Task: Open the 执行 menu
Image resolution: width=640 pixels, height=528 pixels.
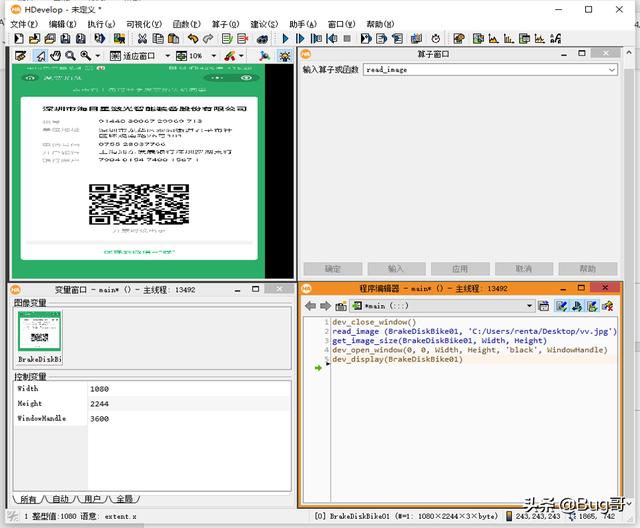Action: coord(101,24)
